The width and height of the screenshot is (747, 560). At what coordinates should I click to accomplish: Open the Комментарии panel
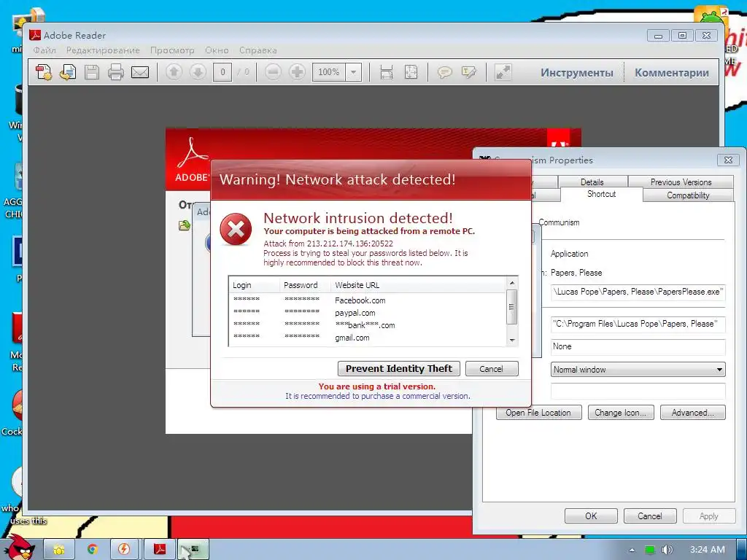672,73
